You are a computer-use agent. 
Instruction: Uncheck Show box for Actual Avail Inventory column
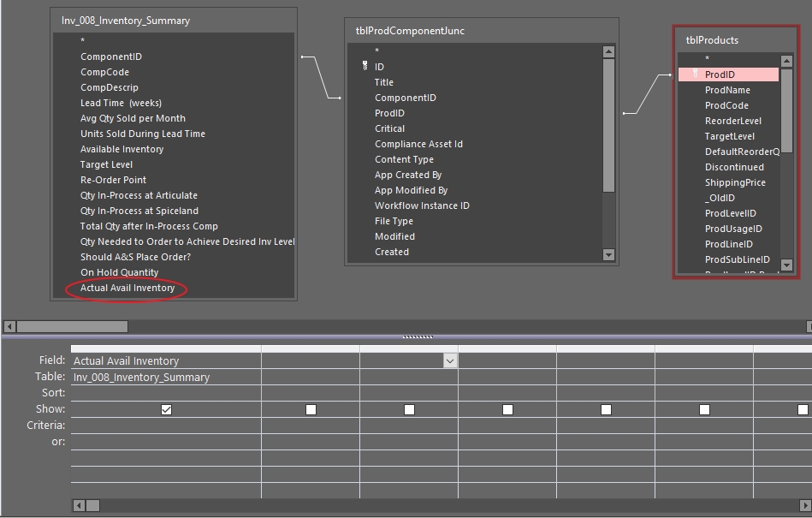click(x=166, y=410)
